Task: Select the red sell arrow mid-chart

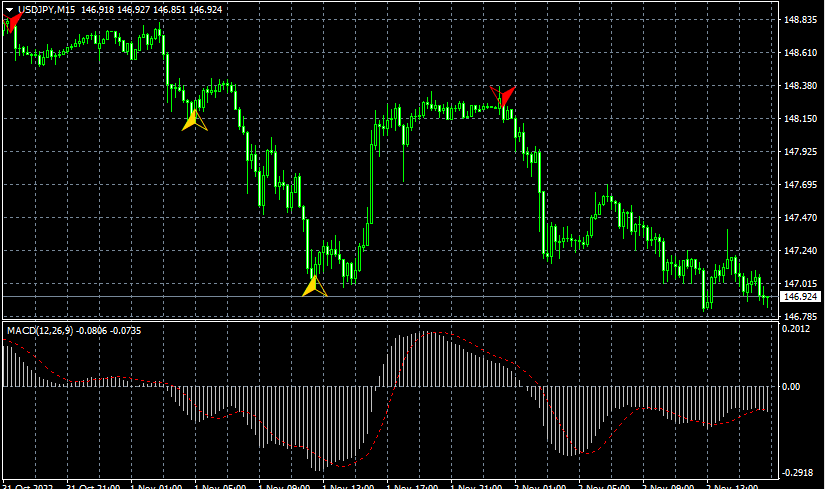Action: coord(504,96)
